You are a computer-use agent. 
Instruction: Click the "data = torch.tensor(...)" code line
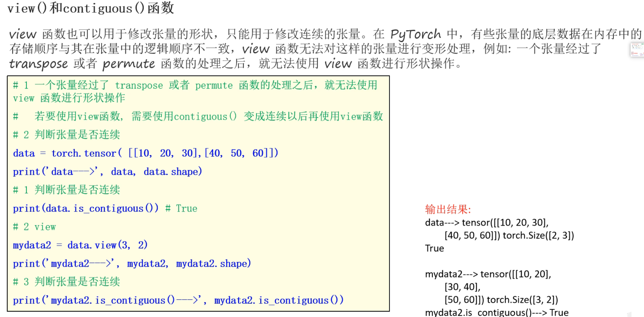click(x=145, y=153)
